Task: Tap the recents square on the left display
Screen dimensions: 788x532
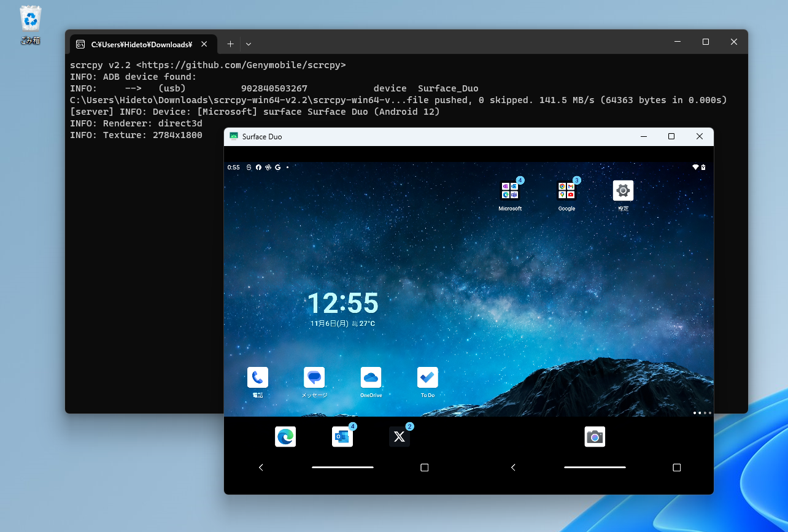Action: click(x=424, y=468)
